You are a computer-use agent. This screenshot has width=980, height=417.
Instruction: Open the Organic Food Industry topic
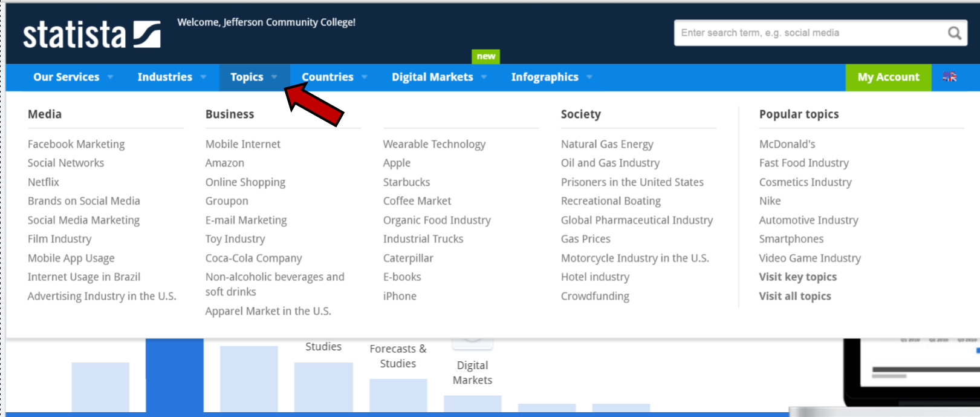(x=437, y=220)
